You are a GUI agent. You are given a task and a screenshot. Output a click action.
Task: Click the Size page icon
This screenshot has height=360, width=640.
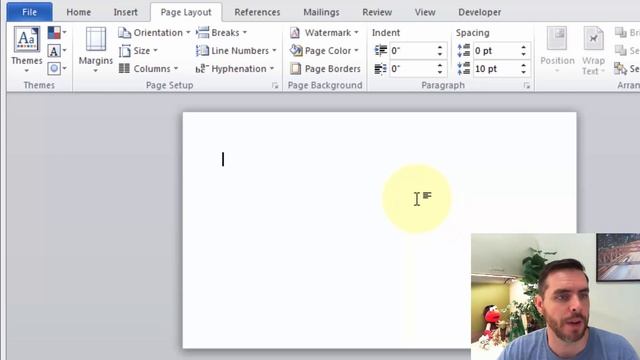pyautogui.click(x=124, y=51)
